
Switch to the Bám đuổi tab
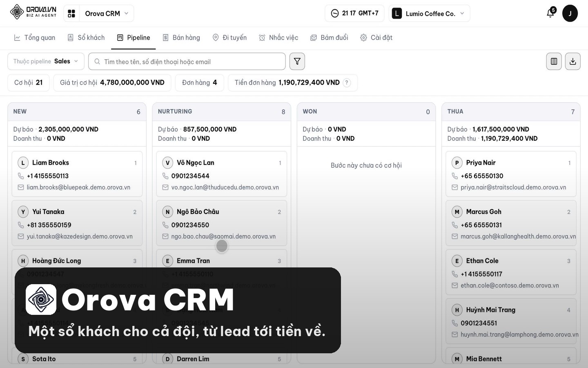click(x=329, y=38)
